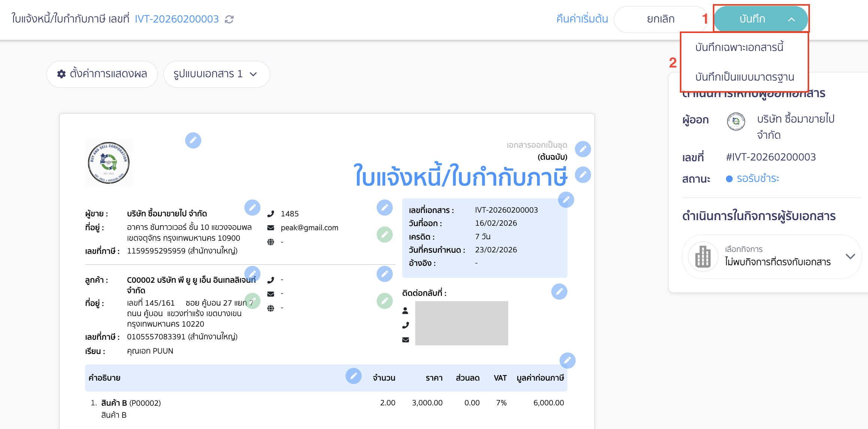
Task: Click the pencil icon beside customer details
Action: [253, 273]
